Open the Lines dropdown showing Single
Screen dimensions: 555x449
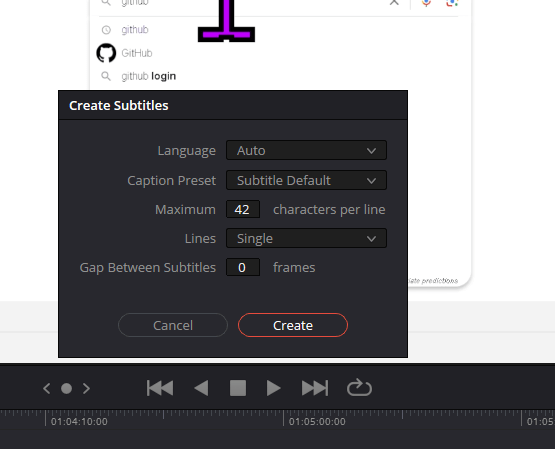tap(306, 238)
